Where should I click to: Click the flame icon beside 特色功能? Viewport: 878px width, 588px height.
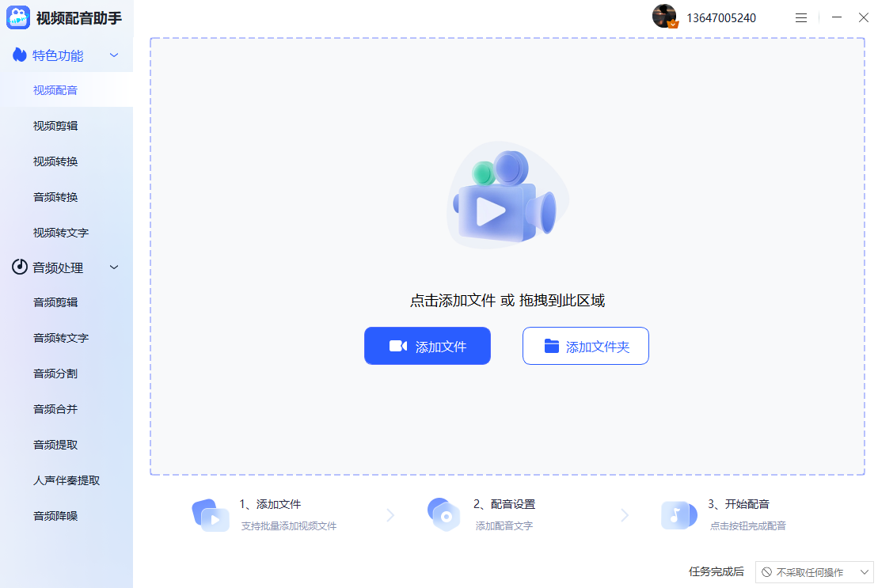(x=18, y=55)
